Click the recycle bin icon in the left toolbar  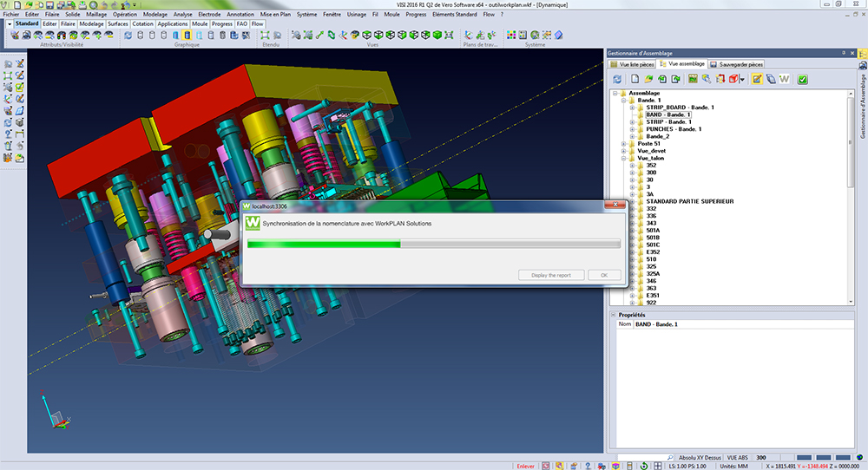9,146
